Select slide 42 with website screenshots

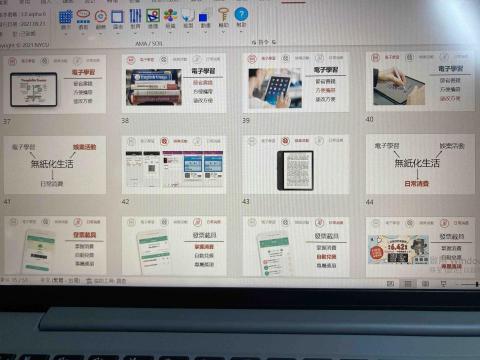(174, 165)
